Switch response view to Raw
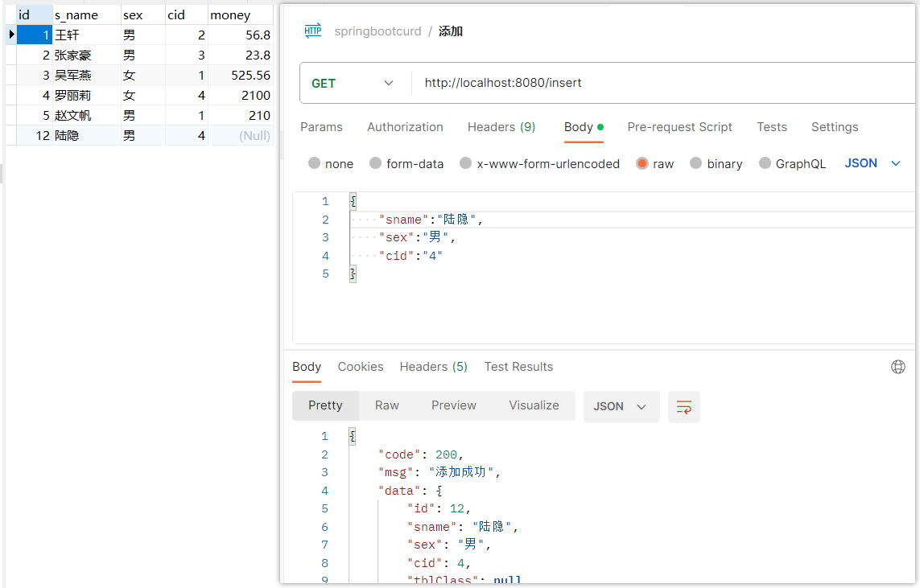 click(387, 405)
